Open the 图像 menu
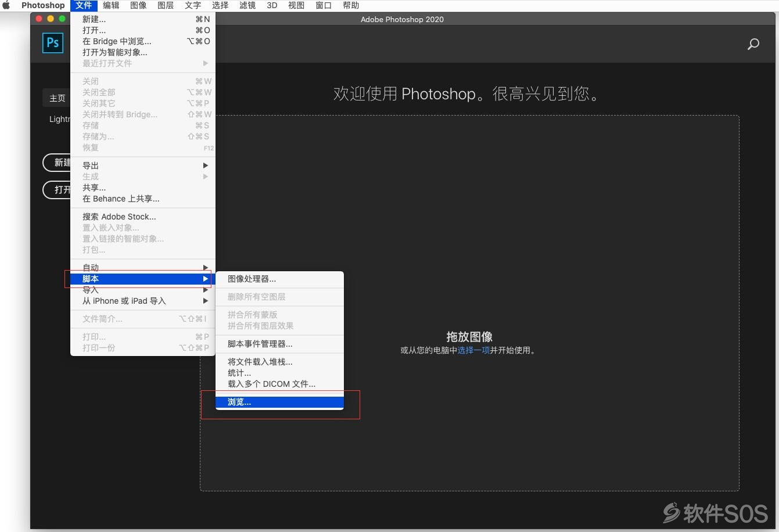 (x=138, y=5)
